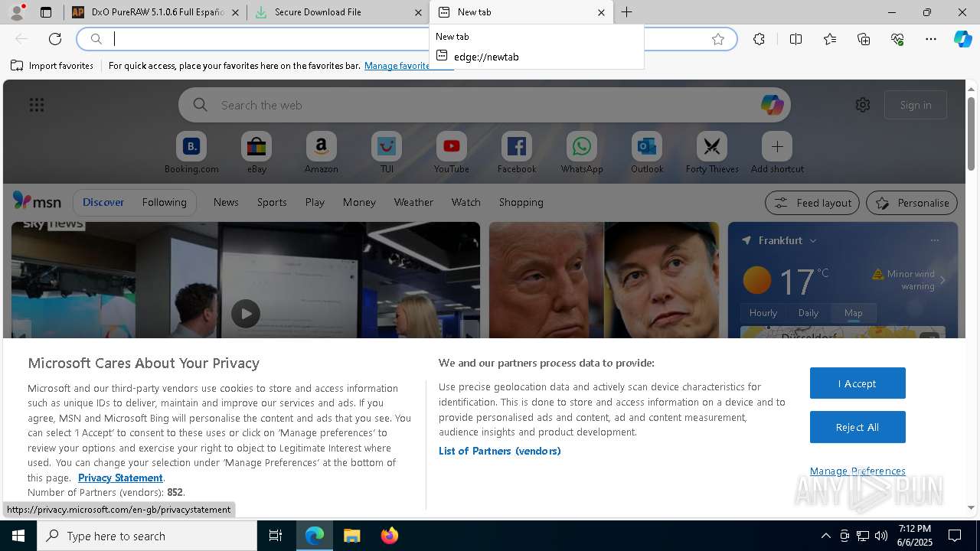This screenshot has height=551, width=980.
Task: Open the Feed layout options
Action: tap(812, 203)
